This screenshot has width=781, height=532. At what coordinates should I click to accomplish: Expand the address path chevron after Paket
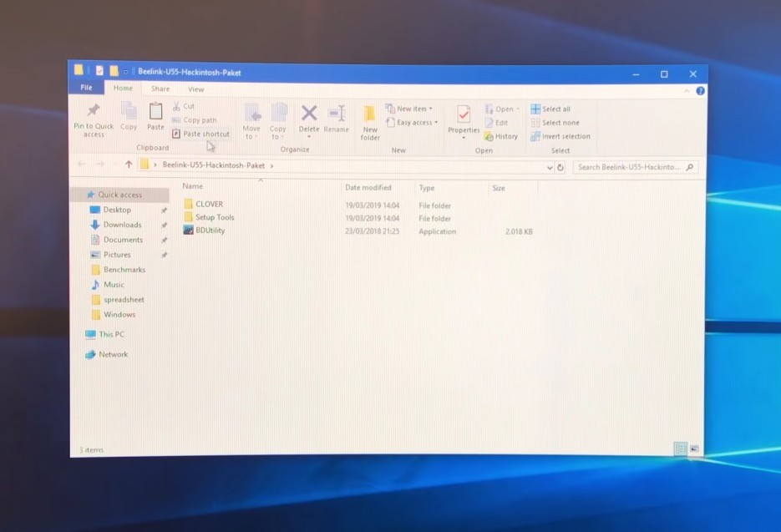[x=271, y=165]
